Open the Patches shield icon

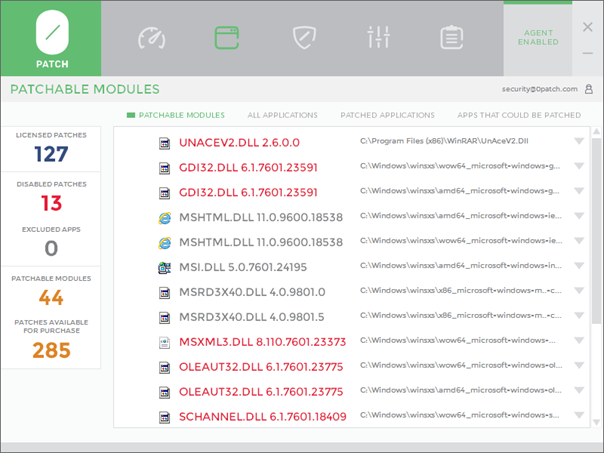304,37
